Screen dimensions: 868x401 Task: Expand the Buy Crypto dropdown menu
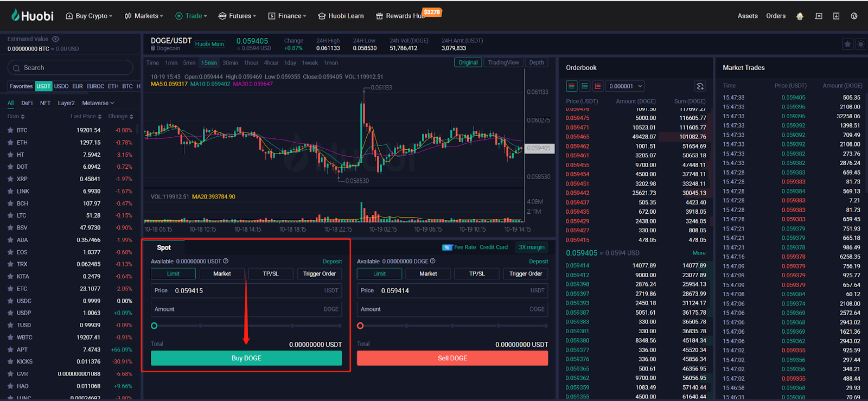[89, 16]
